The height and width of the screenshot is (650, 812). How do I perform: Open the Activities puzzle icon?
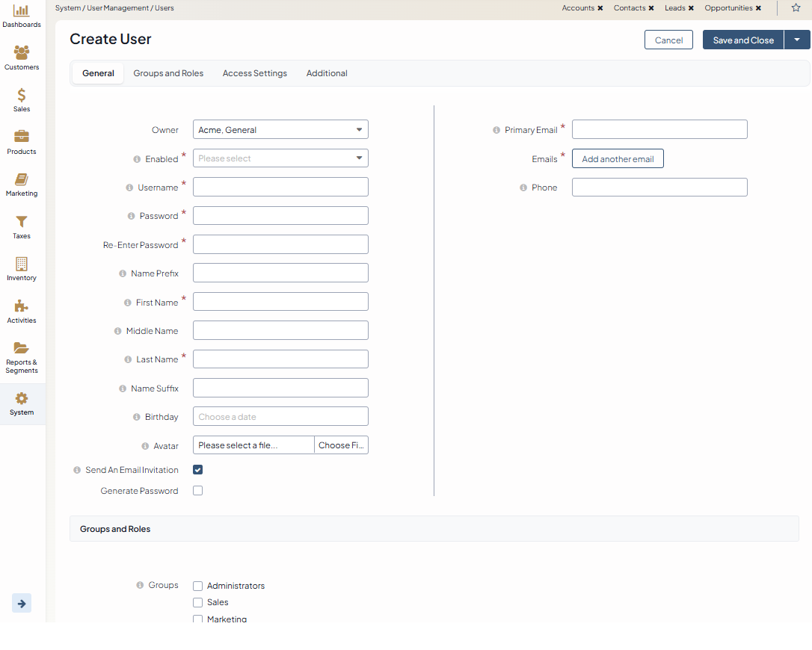22,306
